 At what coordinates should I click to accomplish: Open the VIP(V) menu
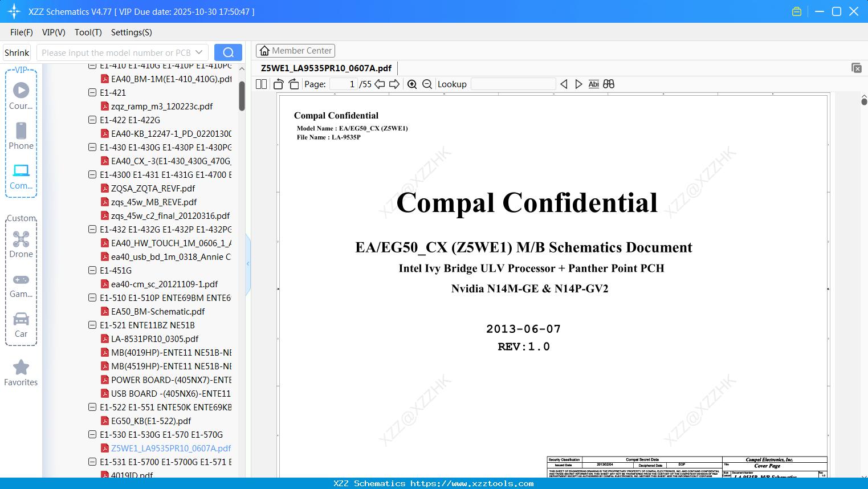54,32
